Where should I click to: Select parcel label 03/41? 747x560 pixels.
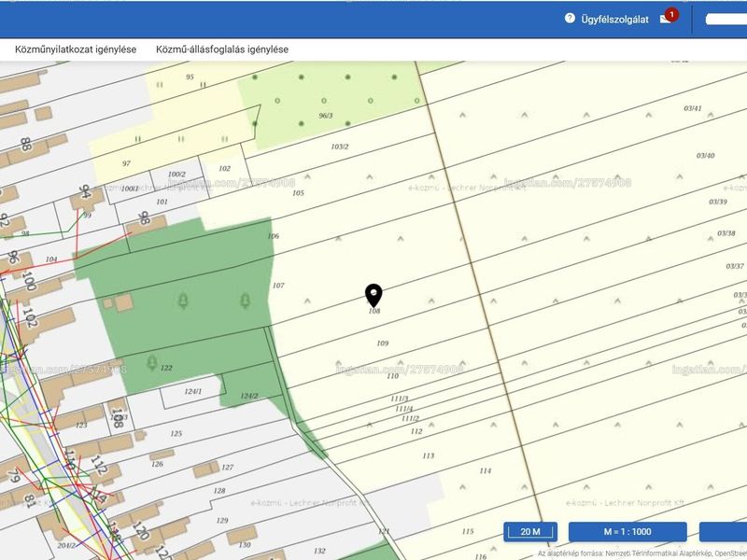coord(693,108)
